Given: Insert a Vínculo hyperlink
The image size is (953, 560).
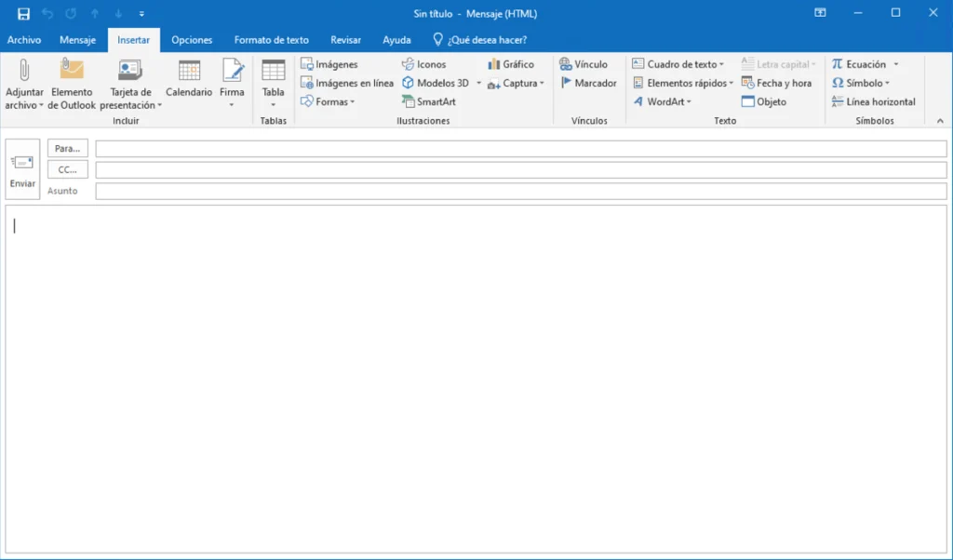Looking at the screenshot, I should pyautogui.click(x=584, y=64).
